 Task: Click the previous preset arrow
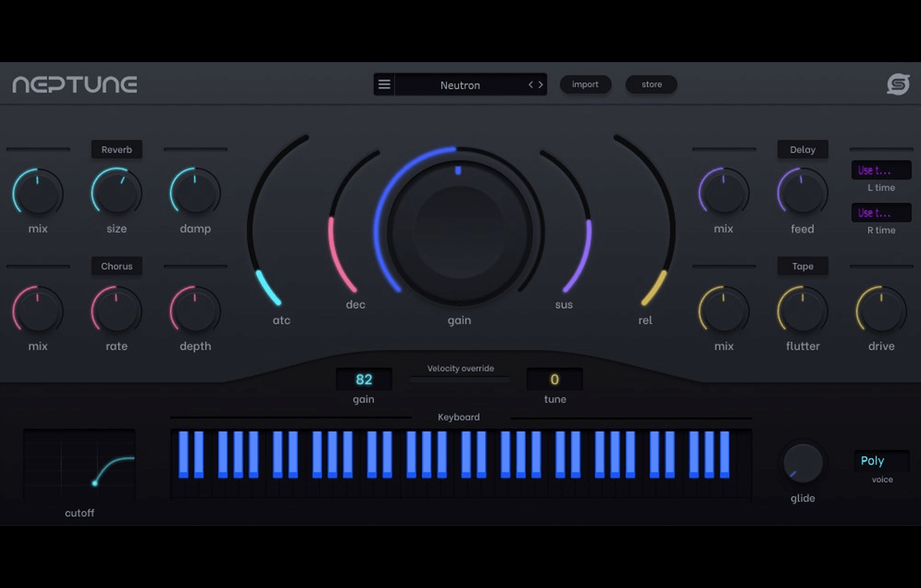click(531, 85)
